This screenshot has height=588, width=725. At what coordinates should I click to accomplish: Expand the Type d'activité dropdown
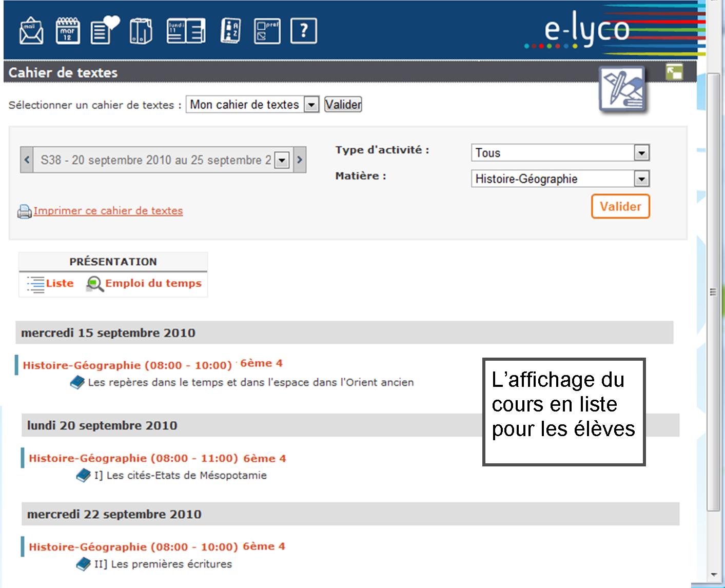(641, 153)
